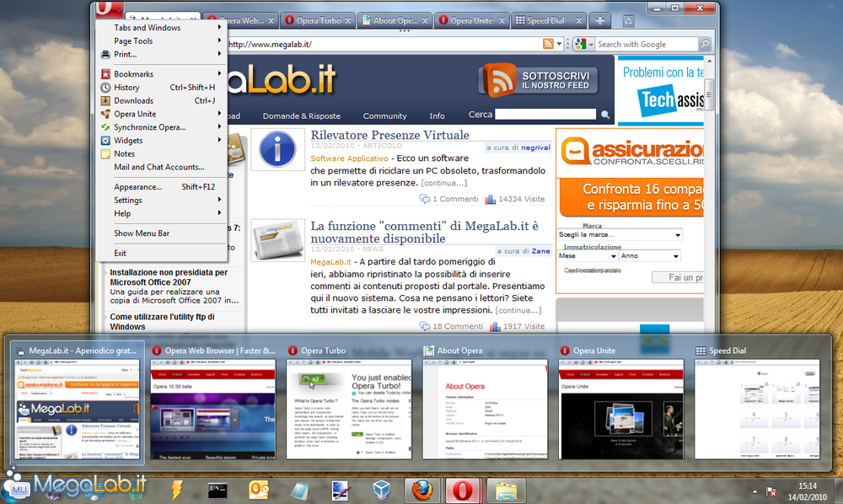Launch the lightning bolt taskbar app
The height and width of the screenshot is (504, 843).
coord(176,490)
